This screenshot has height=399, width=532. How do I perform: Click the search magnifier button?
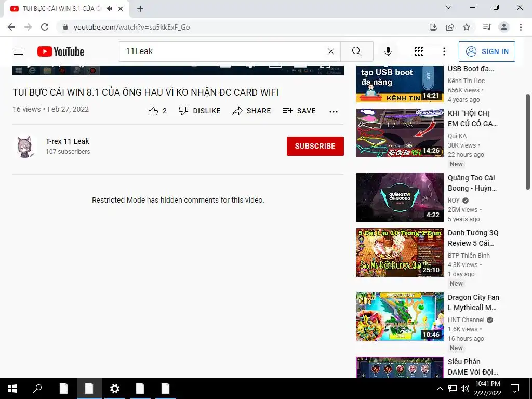[357, 51]
